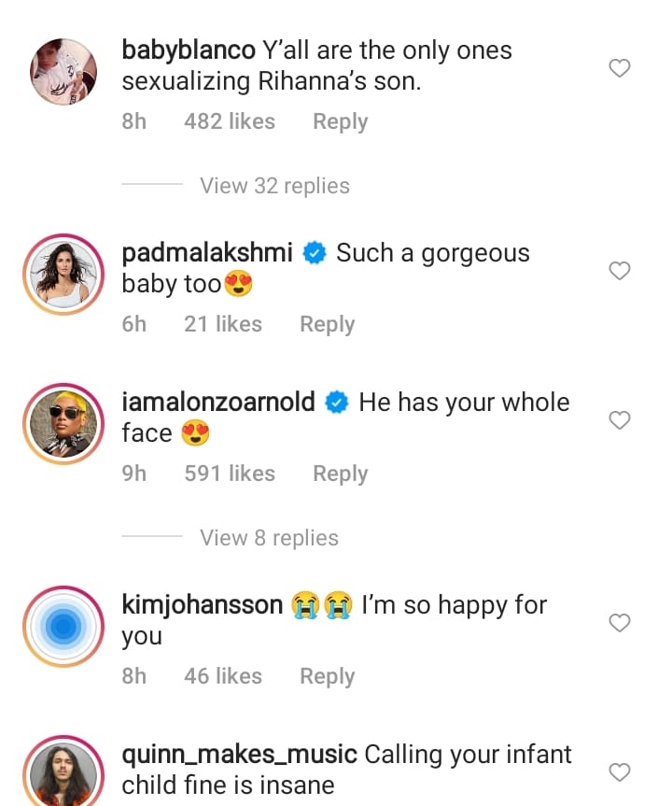Open the padmalakshmi username link
This screenshot has width=672, height=806.
pyautogui.click(x=207, y=253)
